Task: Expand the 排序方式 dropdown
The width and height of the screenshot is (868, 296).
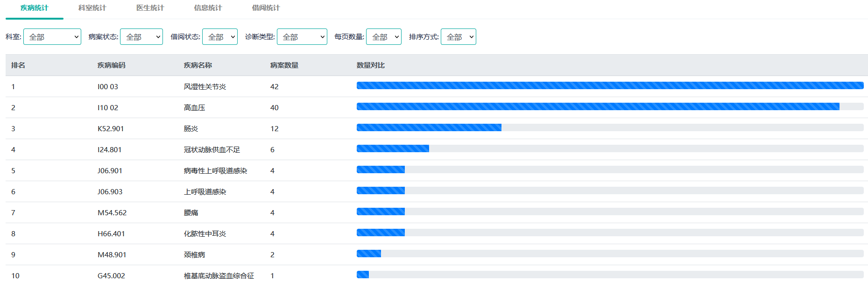Action: click(x=459, y=37)
